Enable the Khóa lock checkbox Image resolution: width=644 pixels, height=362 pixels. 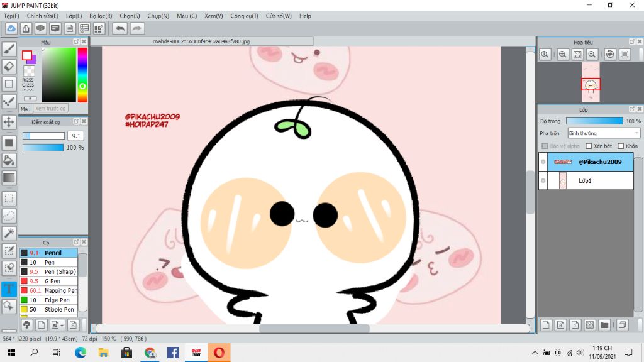[621, 146]
